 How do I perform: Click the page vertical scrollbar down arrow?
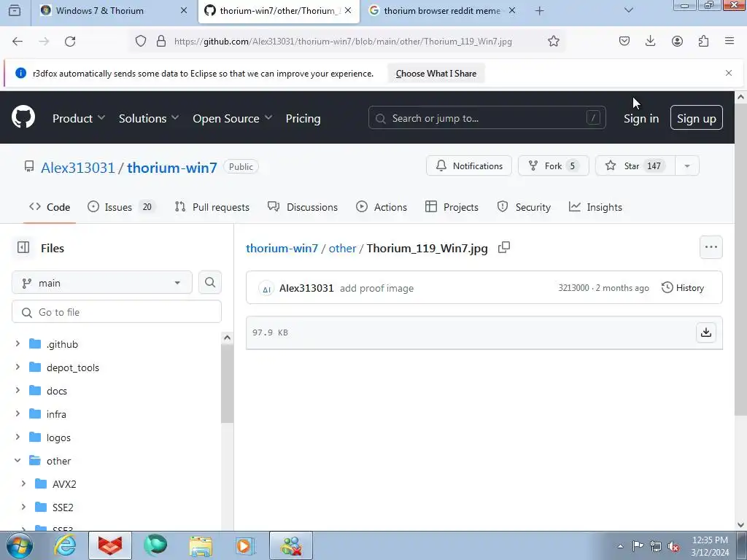(741, 525)
